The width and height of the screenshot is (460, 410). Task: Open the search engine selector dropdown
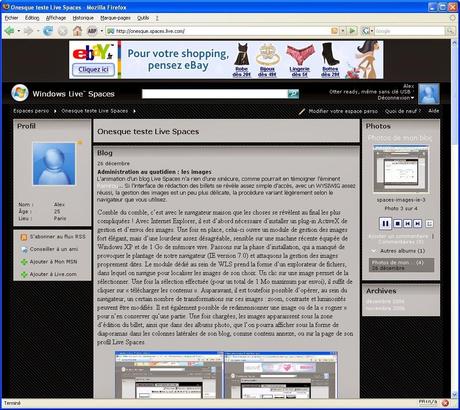(x=372, y=31)
